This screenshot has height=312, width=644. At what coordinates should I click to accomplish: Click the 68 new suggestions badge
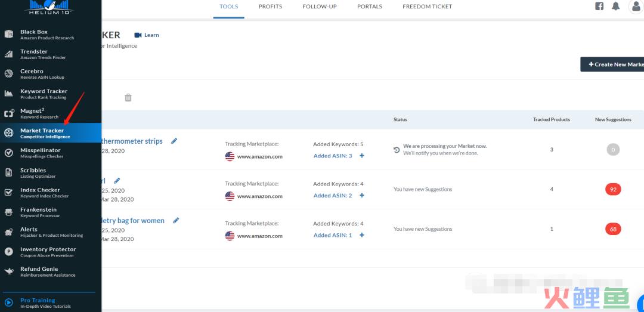[613, 229]
